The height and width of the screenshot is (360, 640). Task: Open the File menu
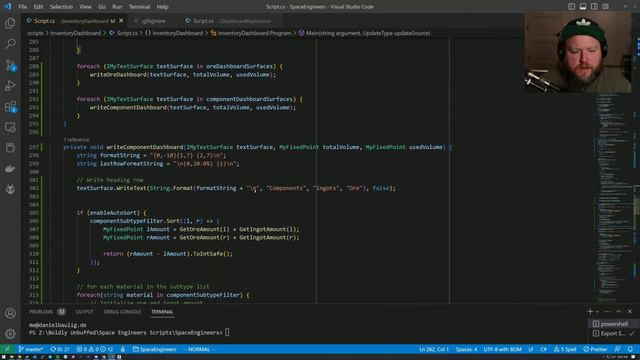click(x=22, y=7)
